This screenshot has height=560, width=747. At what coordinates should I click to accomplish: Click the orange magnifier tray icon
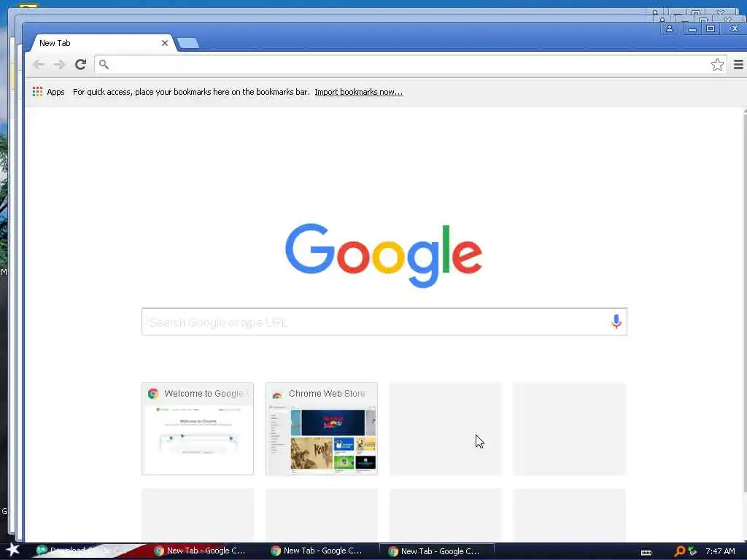click(x=679, y=551)
